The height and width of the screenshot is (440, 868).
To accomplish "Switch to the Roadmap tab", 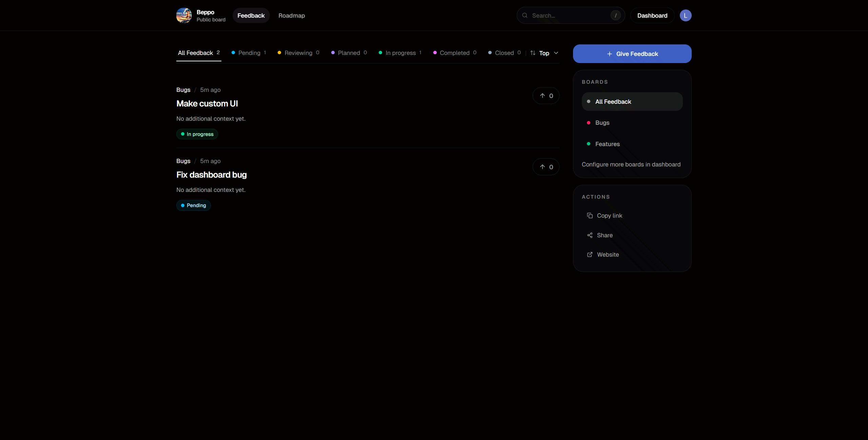I will [x=291, y=15].
